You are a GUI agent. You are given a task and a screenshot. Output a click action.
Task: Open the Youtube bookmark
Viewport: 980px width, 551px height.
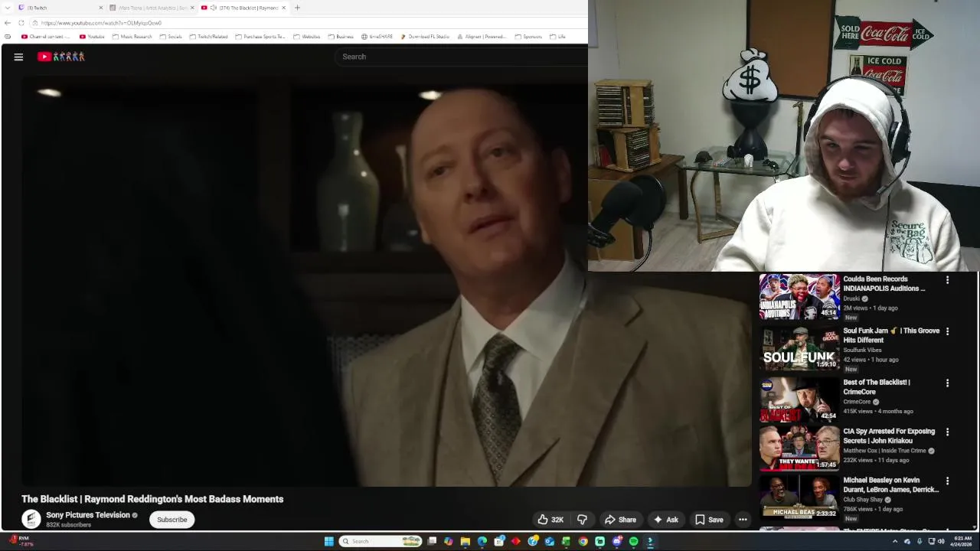click(x=92, y=37)
